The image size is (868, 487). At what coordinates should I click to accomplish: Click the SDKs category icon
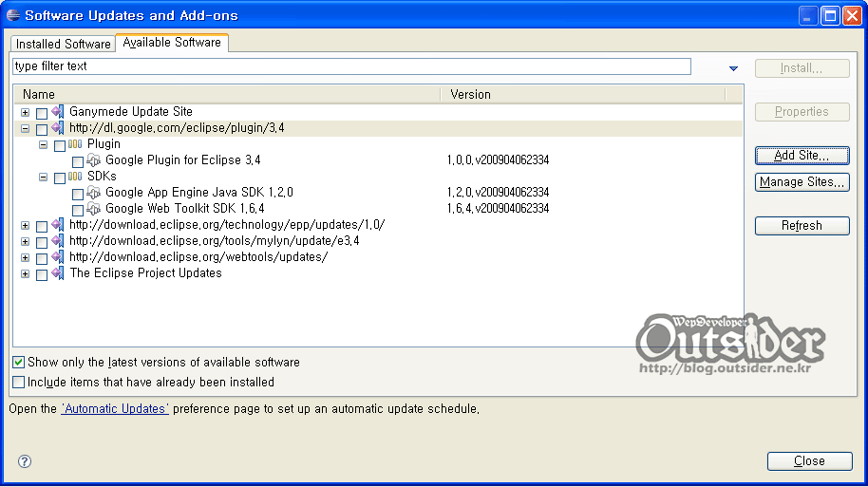75,177
